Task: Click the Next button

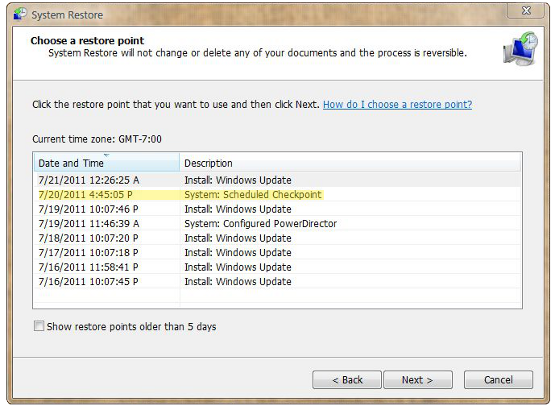Action: (x=418, y=380)
